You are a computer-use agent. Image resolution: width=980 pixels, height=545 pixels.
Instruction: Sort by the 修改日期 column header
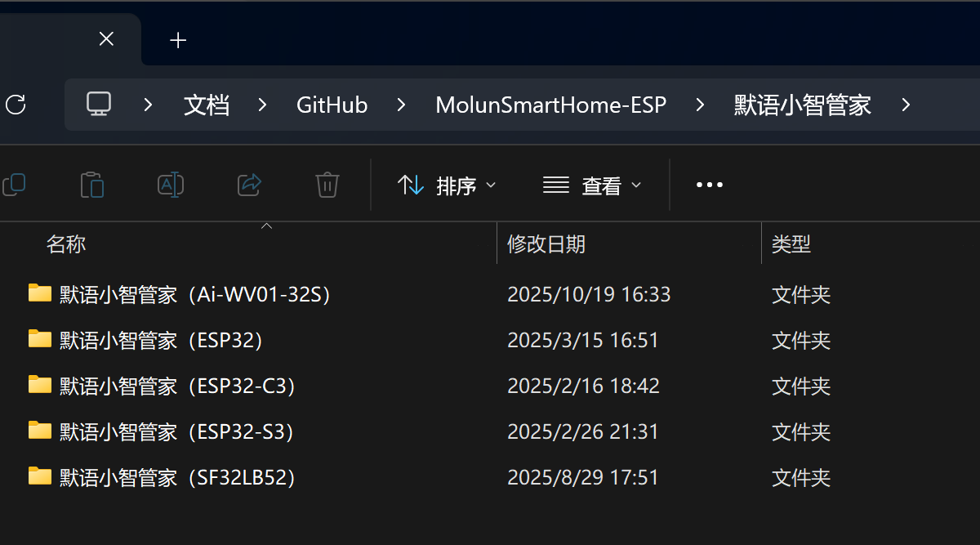click(x=546, y=243)
